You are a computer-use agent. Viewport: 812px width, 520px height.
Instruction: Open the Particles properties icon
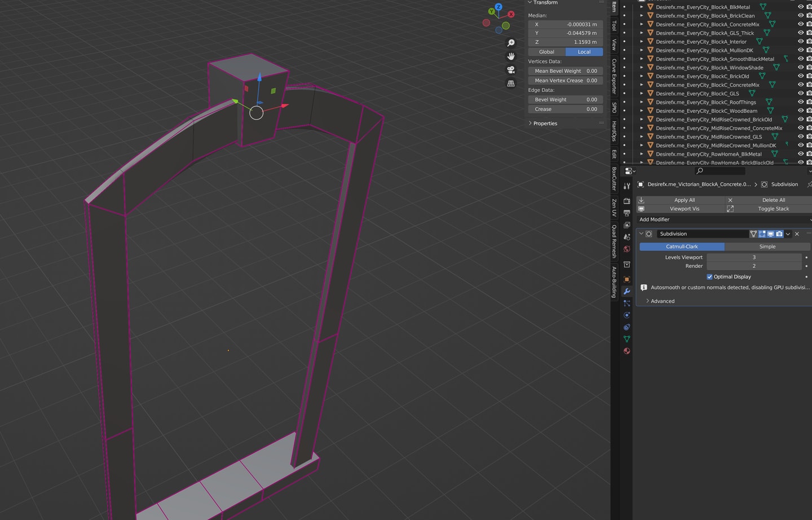click(626, 303)
